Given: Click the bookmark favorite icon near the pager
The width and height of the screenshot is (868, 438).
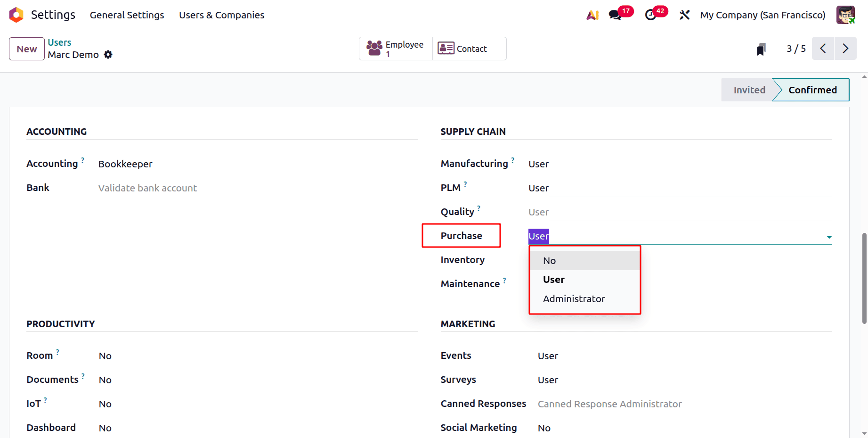Looking at the screenshot, I should tap(761, 49).
